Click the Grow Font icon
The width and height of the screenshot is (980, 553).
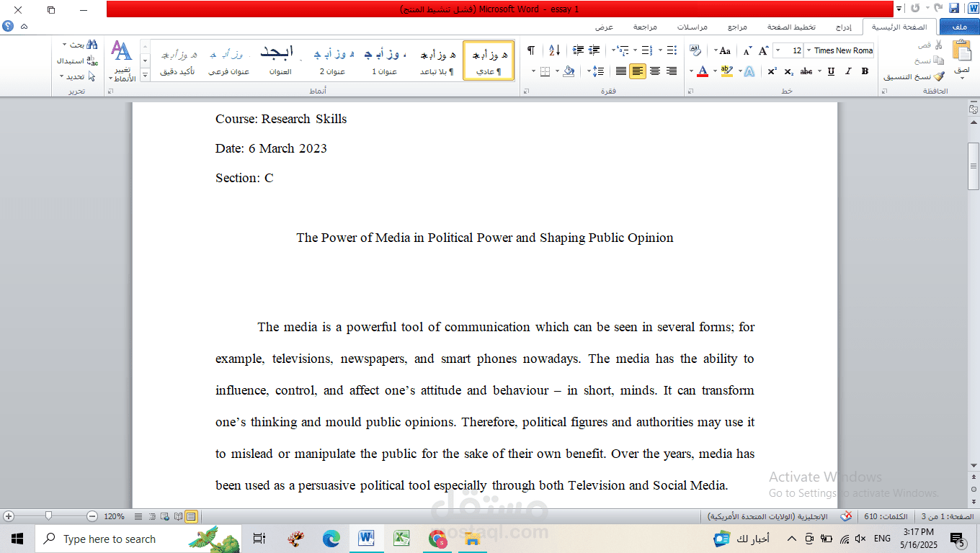764,50
